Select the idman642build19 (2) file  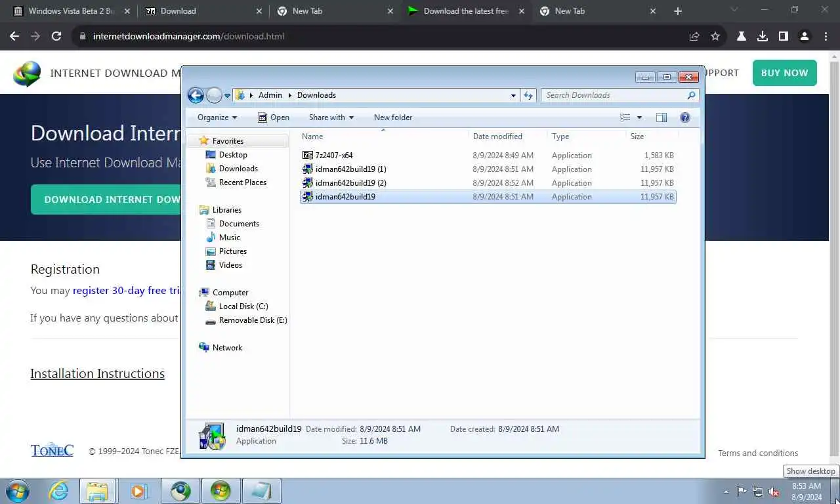[488, 183]
